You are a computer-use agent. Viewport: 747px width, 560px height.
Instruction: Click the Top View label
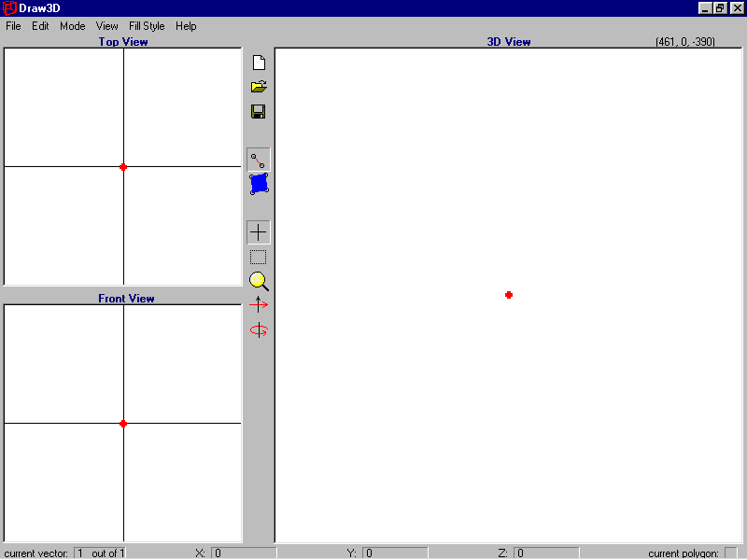123,42
